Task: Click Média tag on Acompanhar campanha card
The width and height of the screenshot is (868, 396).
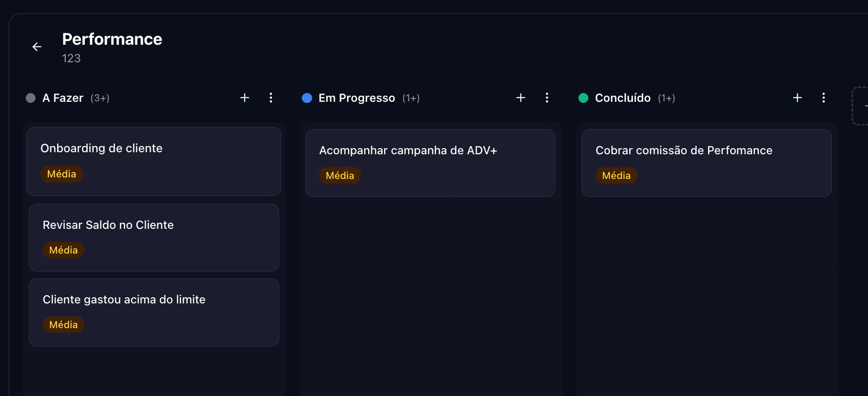Action: click(x=340, y=175)
